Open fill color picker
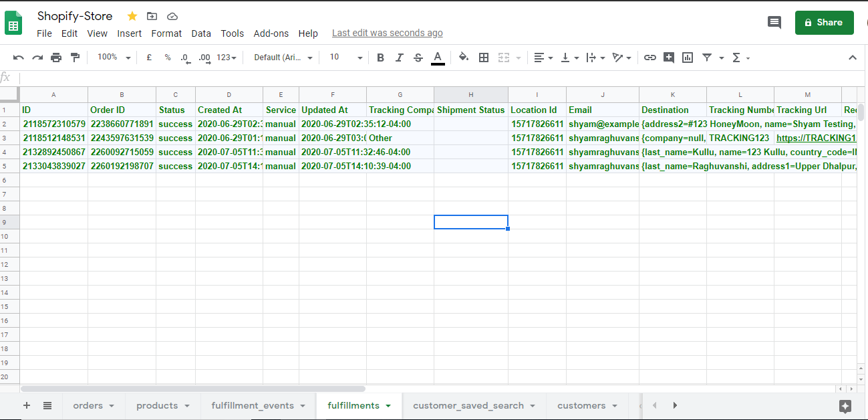The image size is (868, 420). 464,58
